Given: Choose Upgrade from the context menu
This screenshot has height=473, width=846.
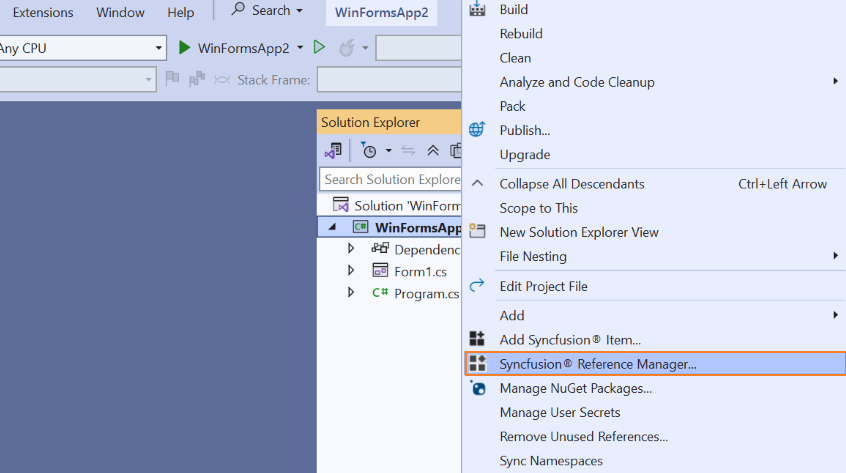Looking at the screenshot, I should (x=525, y=155).
